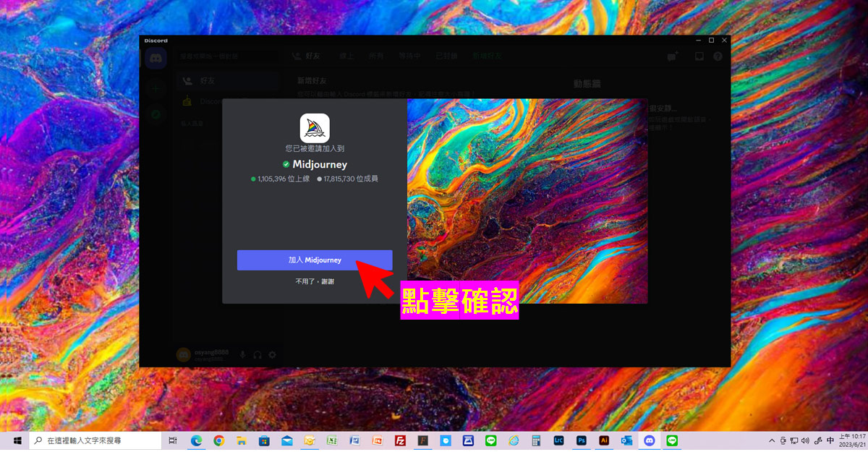Open user settings with the gear icon
Image resolution: width=868 pixels, height=452 pixels.
tap(273, 354)
